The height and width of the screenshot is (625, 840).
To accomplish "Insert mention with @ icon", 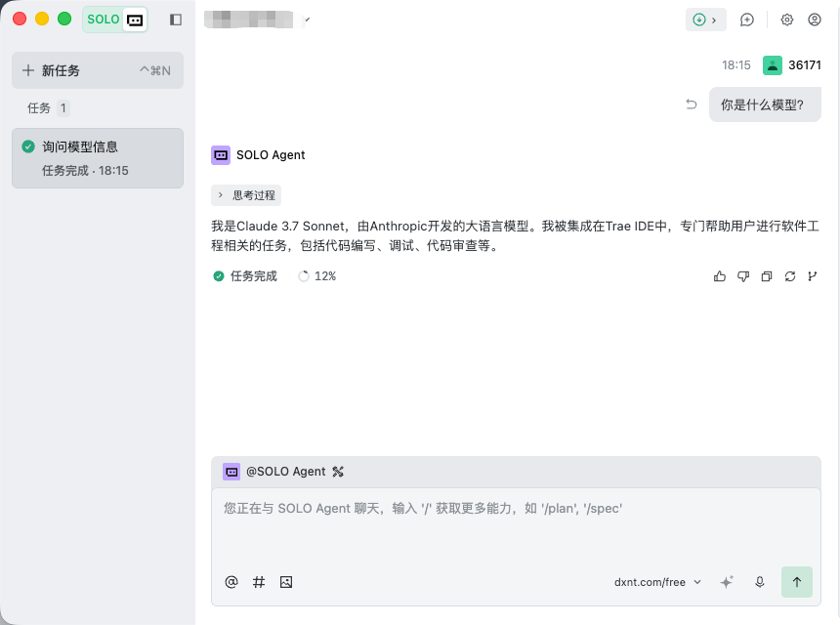I will [231, 582].
